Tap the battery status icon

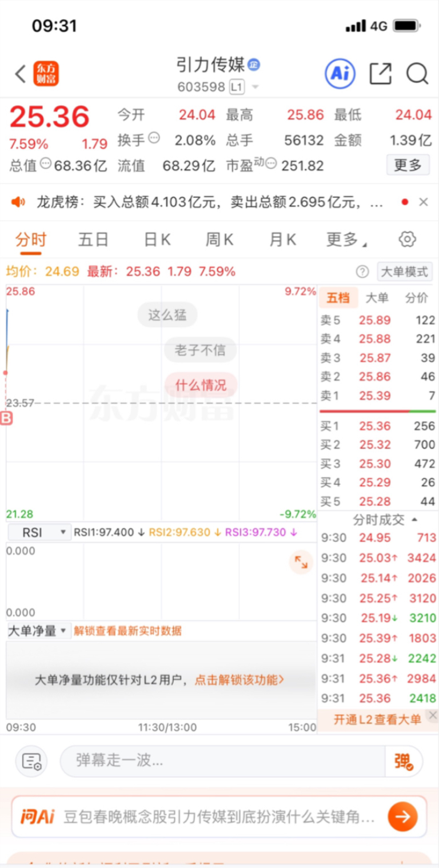tap(407, 26)
